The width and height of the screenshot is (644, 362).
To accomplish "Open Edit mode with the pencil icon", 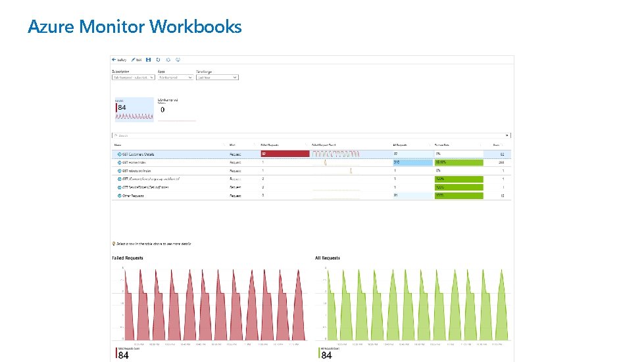I will pyautogui.click(x=136, y=60).
